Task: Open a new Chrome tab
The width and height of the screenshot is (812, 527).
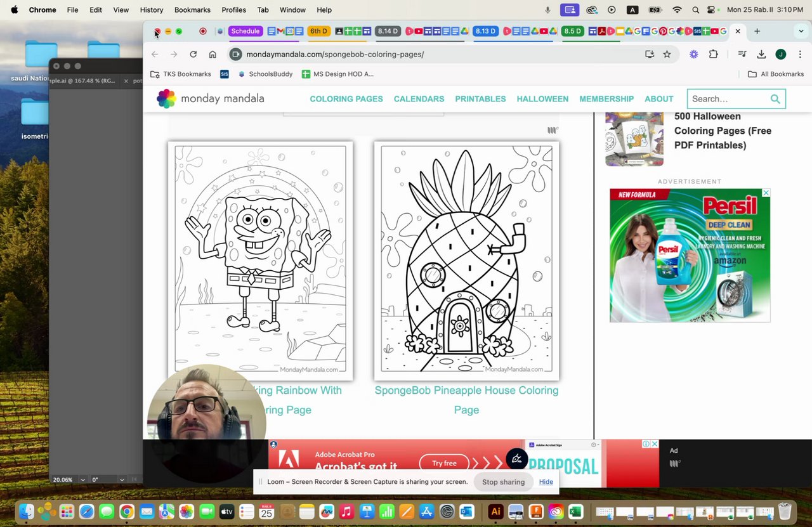Action: click(x=757, y=31)
